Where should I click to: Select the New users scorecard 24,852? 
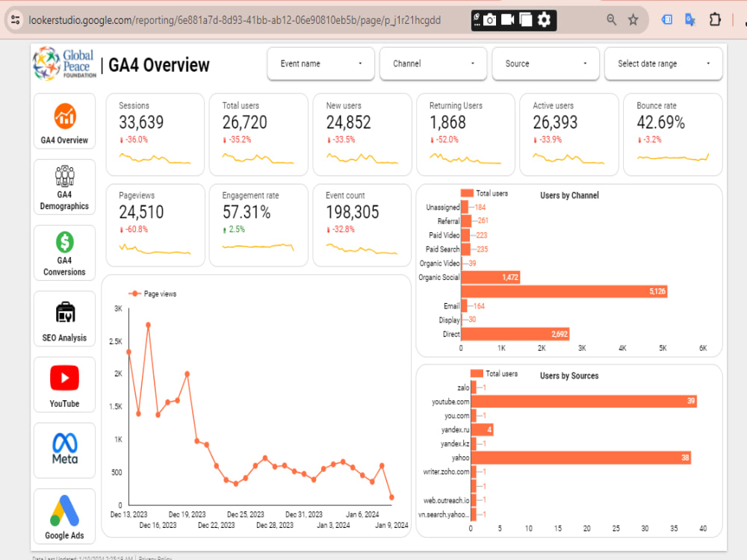coord(362,134)
